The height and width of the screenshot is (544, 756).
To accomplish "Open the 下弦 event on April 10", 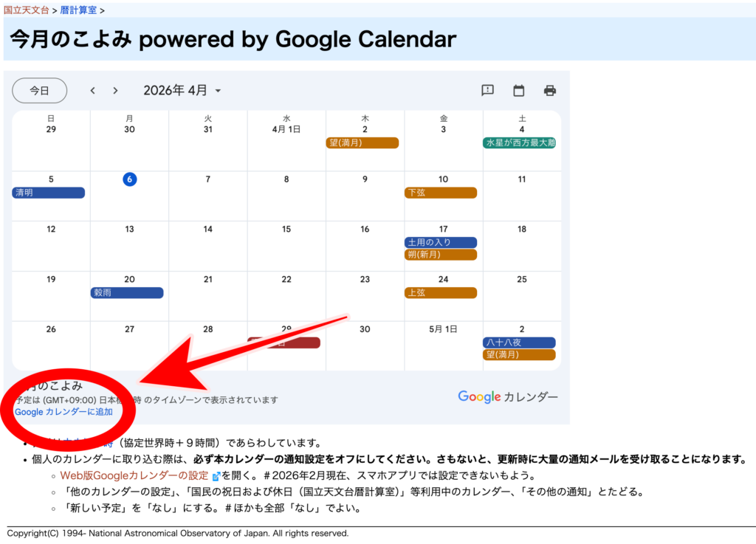I will coord(441,193).
